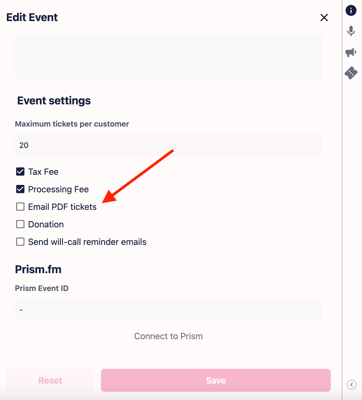Enable Email PDF tickets option

click(x=20, y=207)
